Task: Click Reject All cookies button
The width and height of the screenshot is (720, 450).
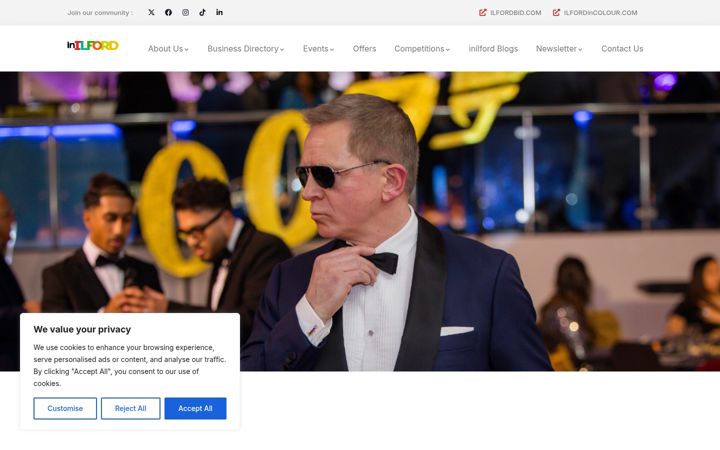Action: (130, 408)
